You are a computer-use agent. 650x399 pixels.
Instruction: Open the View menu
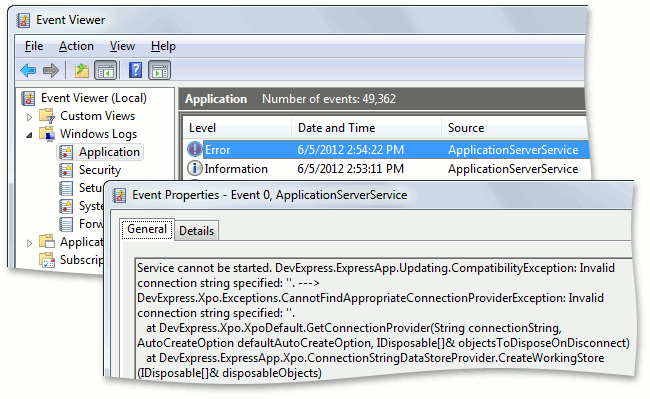(x=122, y=46)
